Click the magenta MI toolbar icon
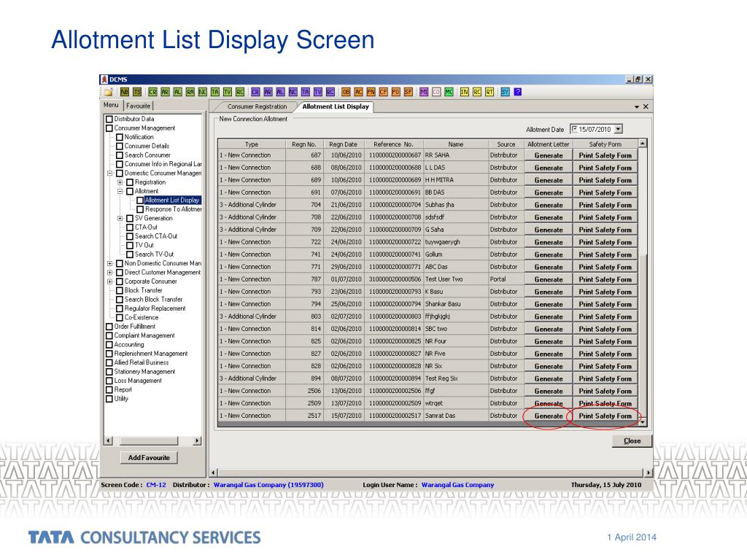This screenshot has height=560, width=747. [x=424, y=92]
